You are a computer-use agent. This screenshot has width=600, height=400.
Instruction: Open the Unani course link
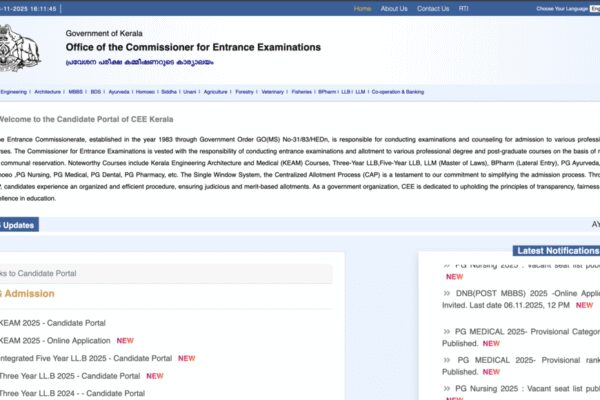click(x=190, y=92)
